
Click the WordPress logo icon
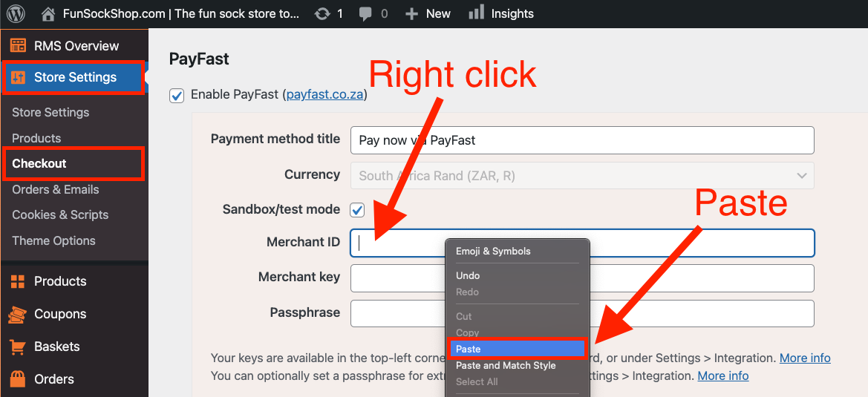[16, 13]
